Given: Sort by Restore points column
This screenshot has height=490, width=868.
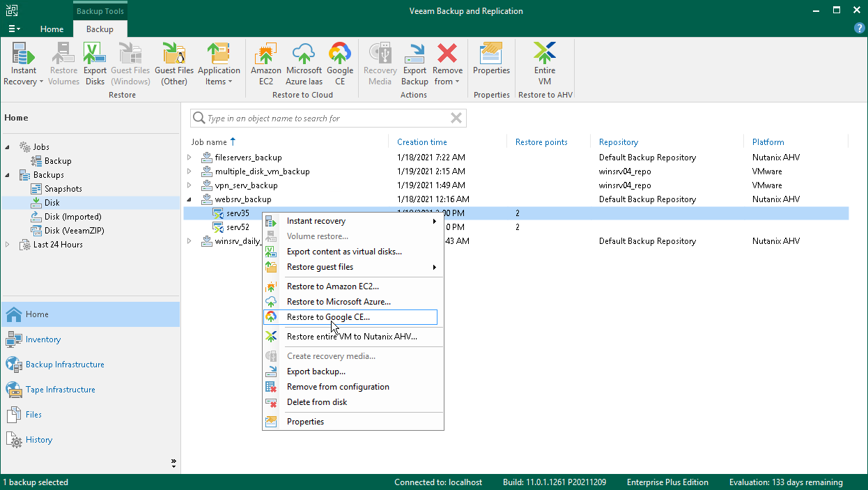Looking at the screenshot, I should point(541,141).
